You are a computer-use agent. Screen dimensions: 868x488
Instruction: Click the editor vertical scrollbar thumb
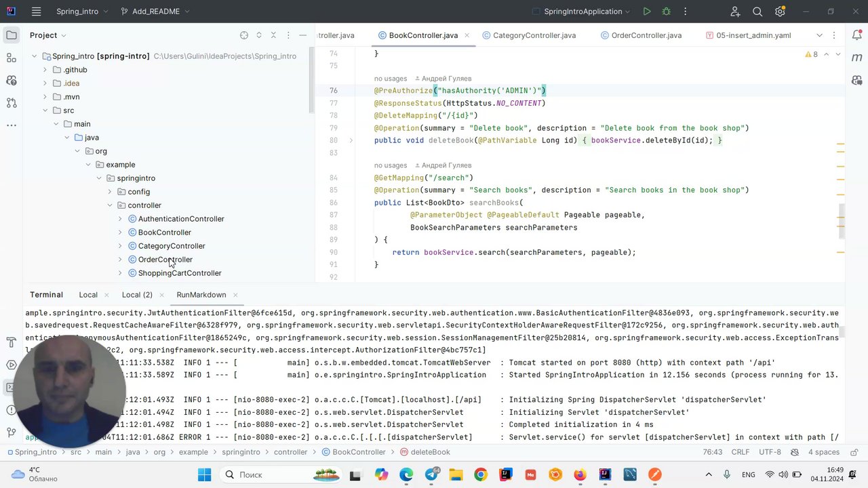842,220
